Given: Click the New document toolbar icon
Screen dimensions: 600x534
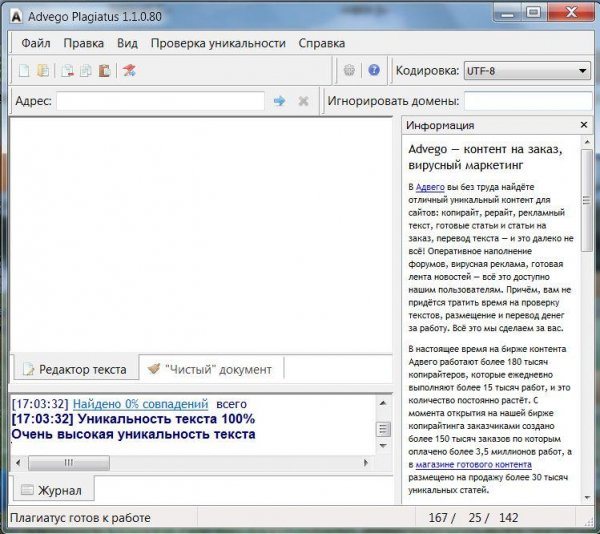Looking at the screenshot, I should [x=24, y=71].
